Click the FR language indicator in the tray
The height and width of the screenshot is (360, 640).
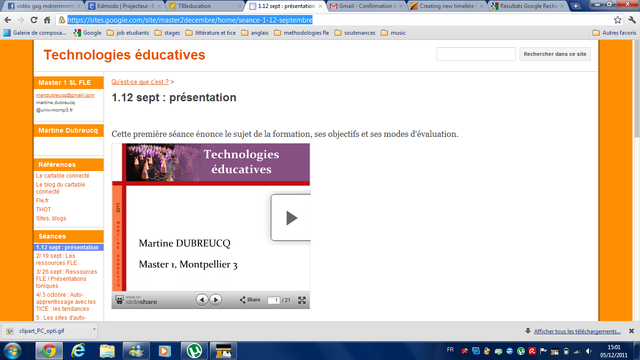pos(450,350)
